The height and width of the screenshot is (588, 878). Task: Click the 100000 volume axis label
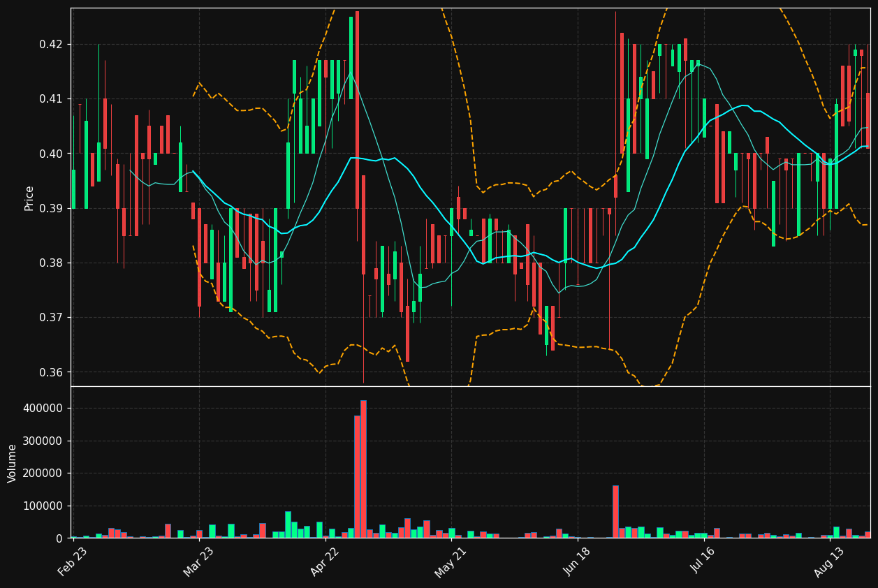pyautogui.click(x=43, y=506)
